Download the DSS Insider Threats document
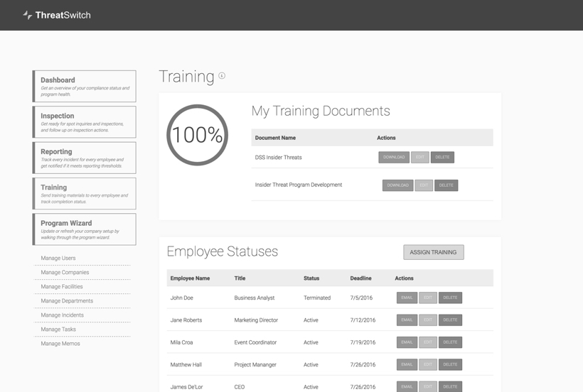 [x=394, y=158]
